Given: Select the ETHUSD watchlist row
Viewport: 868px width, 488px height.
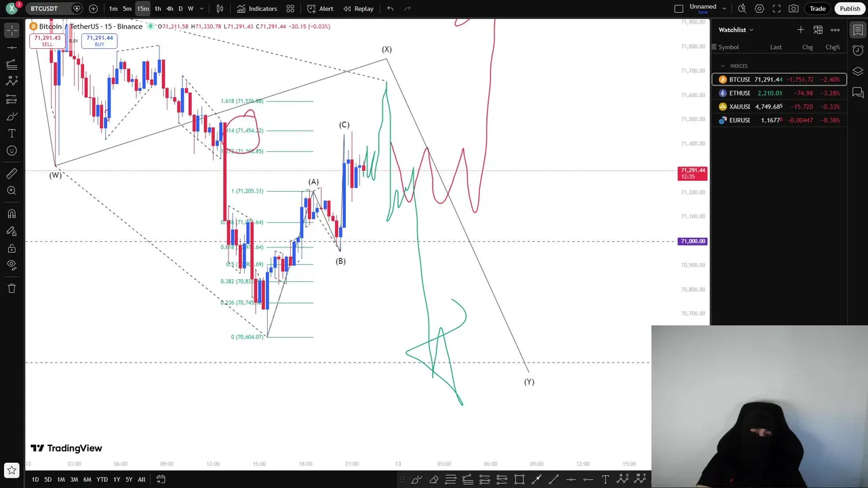Looking at the screenshot, I should pyautogui.click(x=779, y=93).
